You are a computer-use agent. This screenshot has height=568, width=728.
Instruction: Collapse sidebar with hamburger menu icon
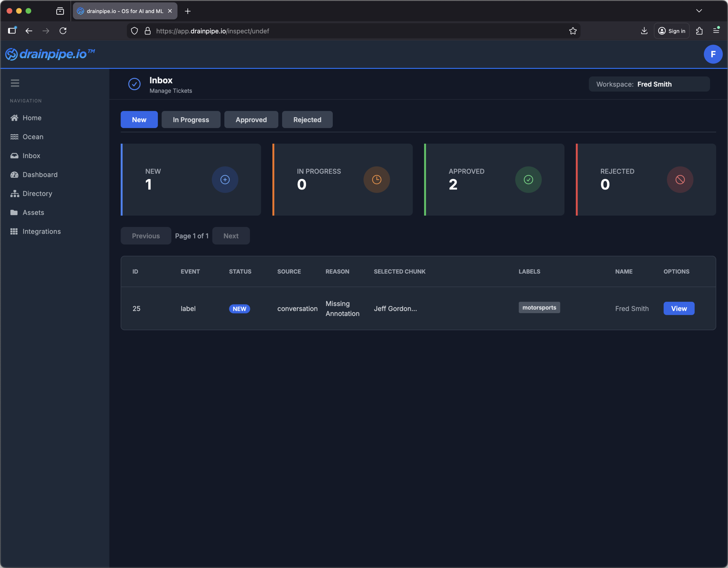coord(15,83)
